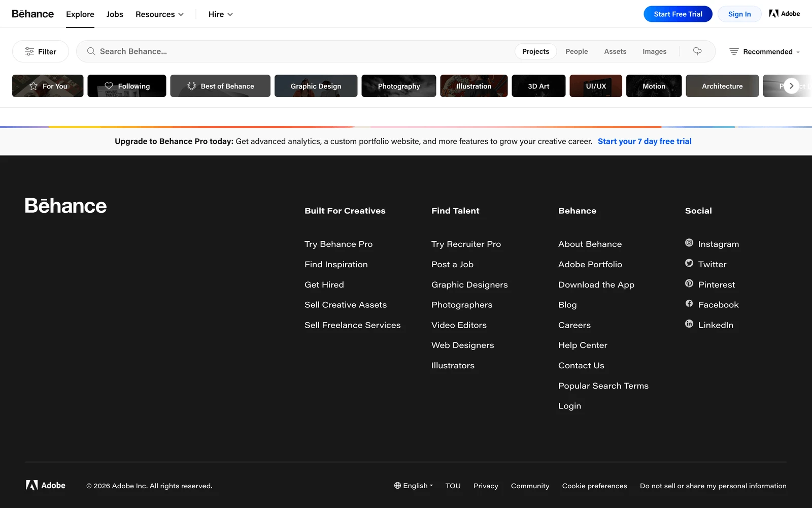The width and height of the screenshot is (812, 508).
Task: Click the LinkedIn icon in footer
Action: 689,324
